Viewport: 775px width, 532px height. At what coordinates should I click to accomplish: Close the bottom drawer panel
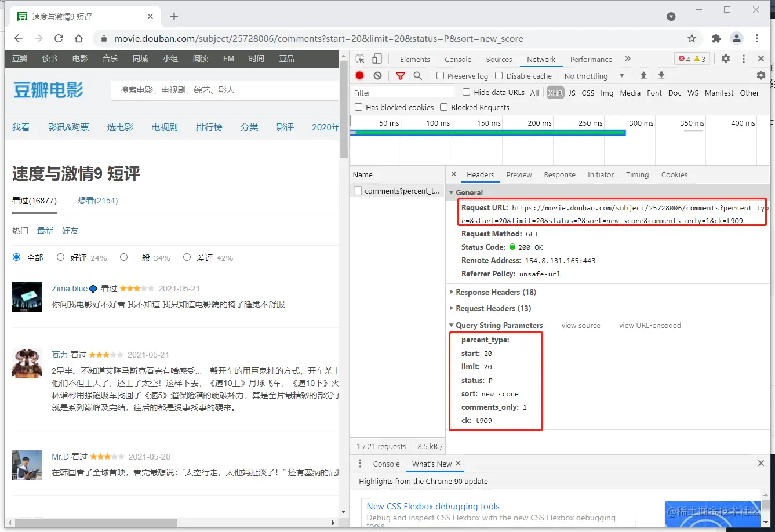pyautogui.click(x=761, y=463)
